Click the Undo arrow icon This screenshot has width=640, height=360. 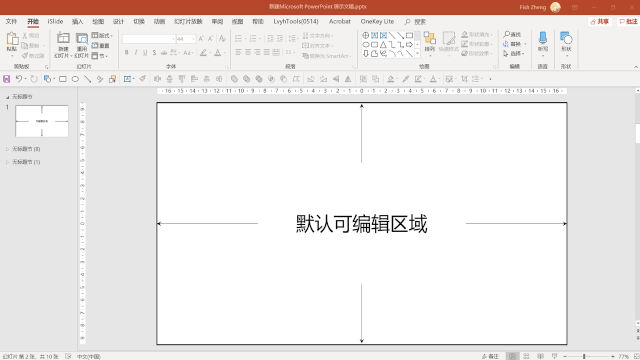[x=19, y=79]
